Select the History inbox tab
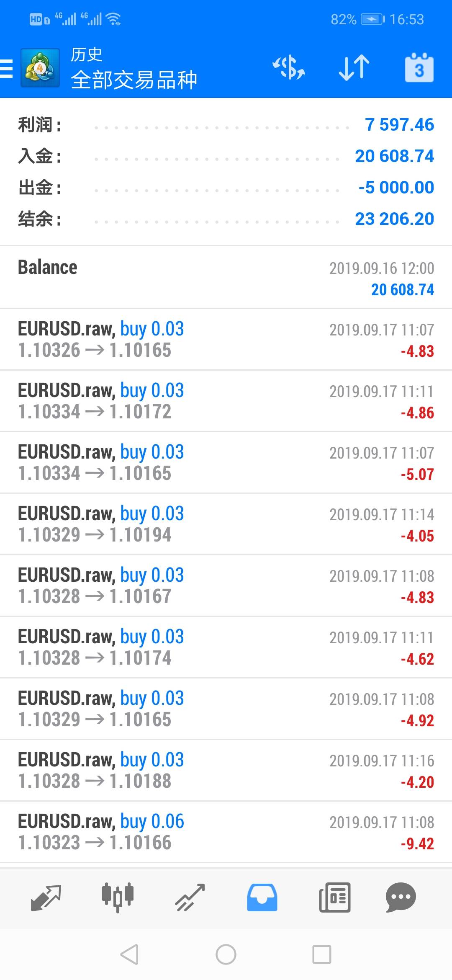Screen dimensions: 452x980 click(x=262, y=897)
